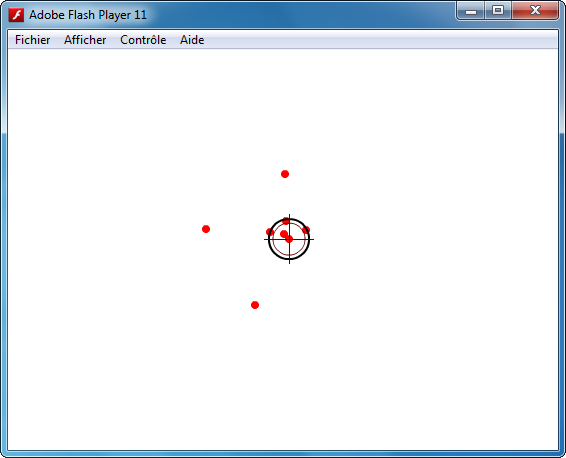Open the Afficher menu
Image resolution: width=566 pixels, height=458 pixels.
(x=85, y=40)
